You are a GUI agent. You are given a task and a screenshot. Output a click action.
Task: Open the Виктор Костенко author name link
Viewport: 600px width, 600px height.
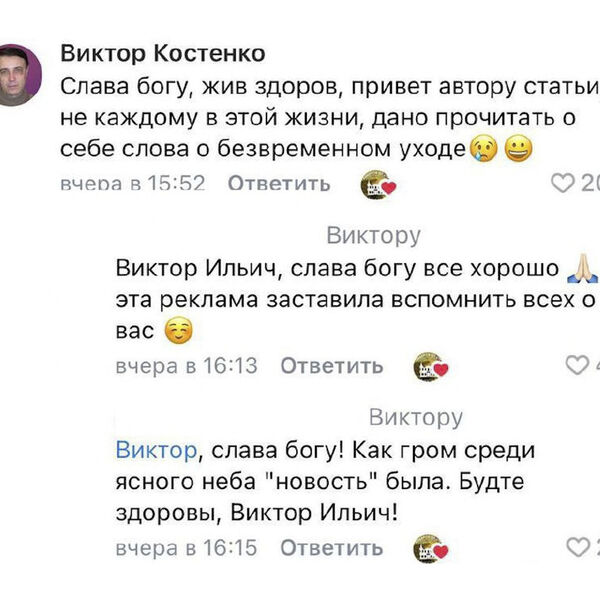[163, 52]
